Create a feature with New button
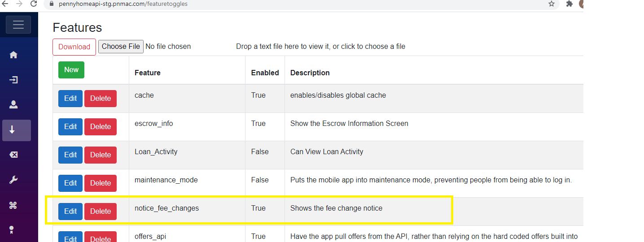Image resolution: width=644 pixels, height=242 pixels. pos(71,70)
